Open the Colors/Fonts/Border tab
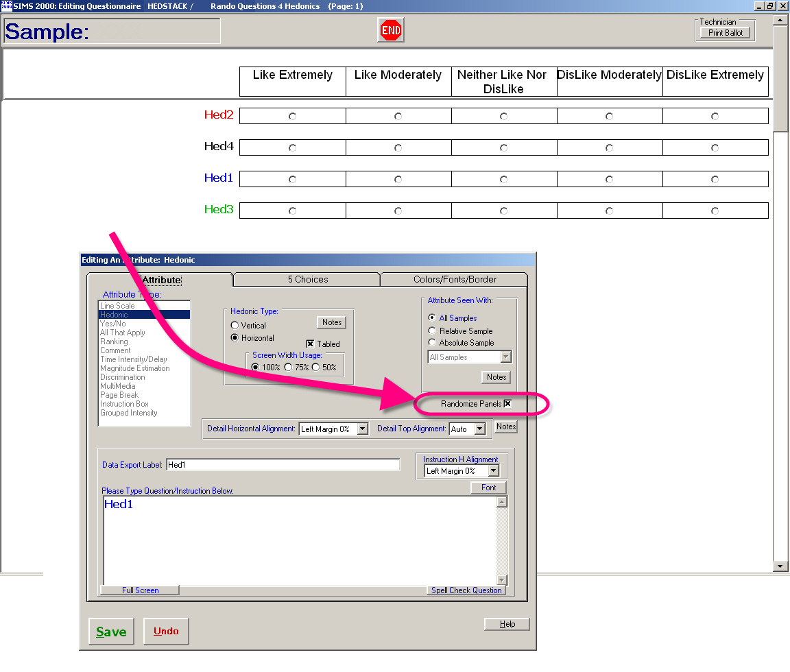Image resolution: width=790 pixels, height=672 pixels. click(x=455, y=279)
